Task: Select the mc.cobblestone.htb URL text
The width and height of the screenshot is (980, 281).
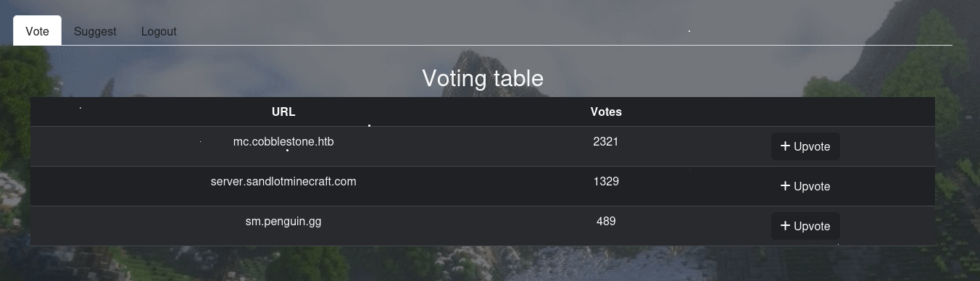Action: (283, 142)
